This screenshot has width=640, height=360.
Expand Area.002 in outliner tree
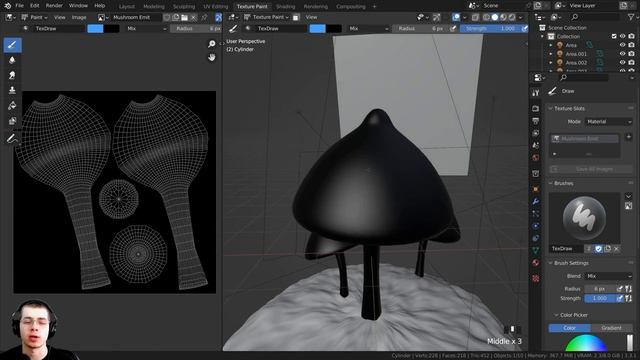(x=551, y=62)
